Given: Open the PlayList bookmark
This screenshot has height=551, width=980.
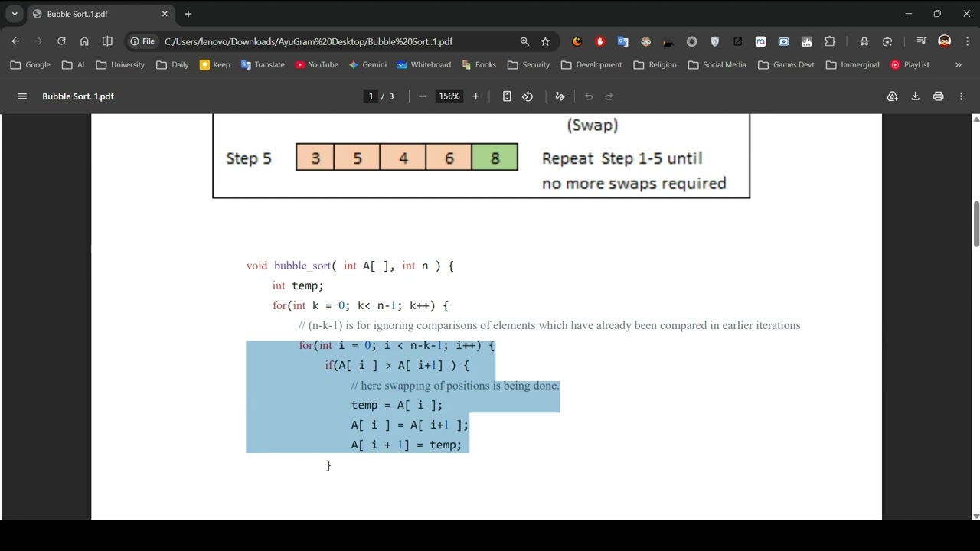Looking at the screenshot, I should coord(910,65).
